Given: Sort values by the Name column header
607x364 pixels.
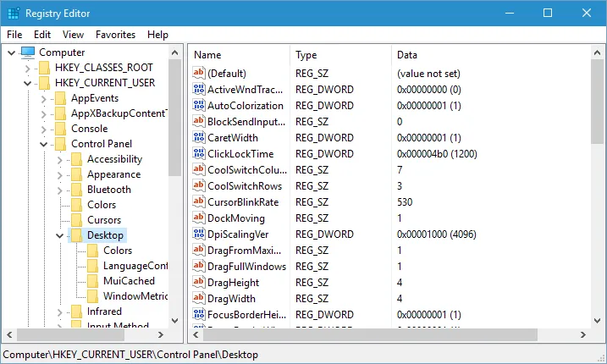Looking at the screenshot, I should 240,55.
